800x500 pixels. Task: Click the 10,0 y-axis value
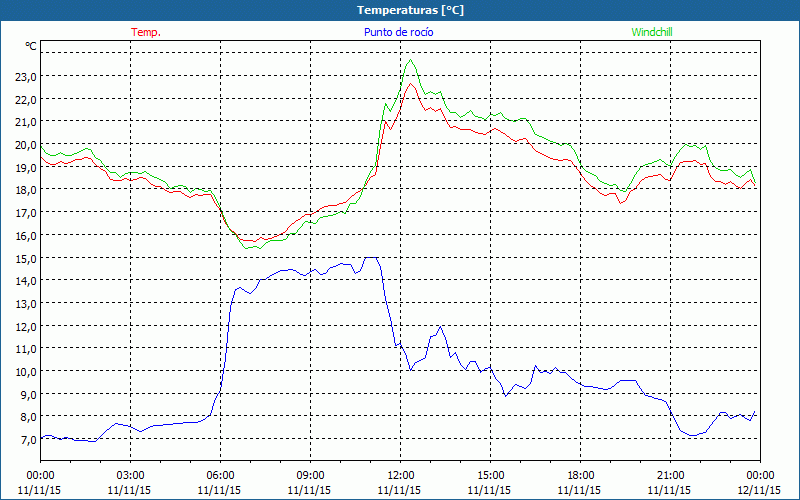tap(26, 371)
